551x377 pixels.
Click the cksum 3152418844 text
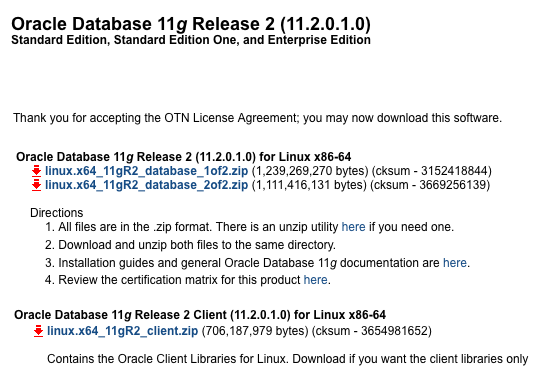(x=432, y=171)
